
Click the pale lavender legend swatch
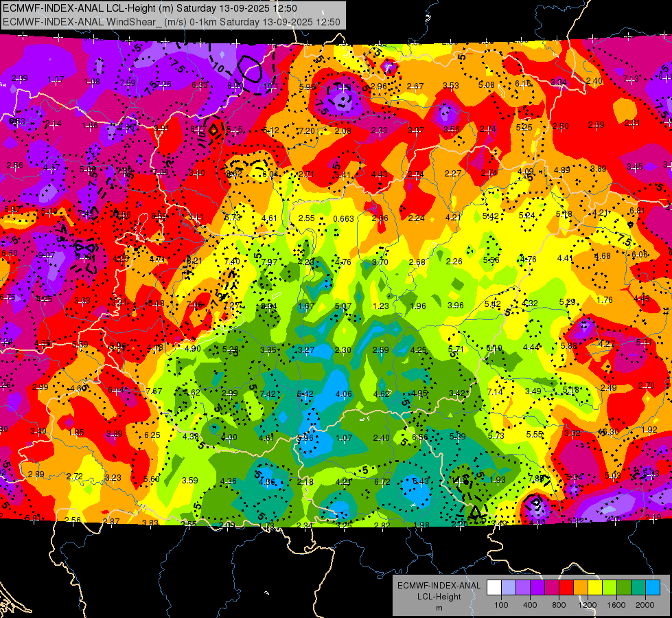point(509,587)
